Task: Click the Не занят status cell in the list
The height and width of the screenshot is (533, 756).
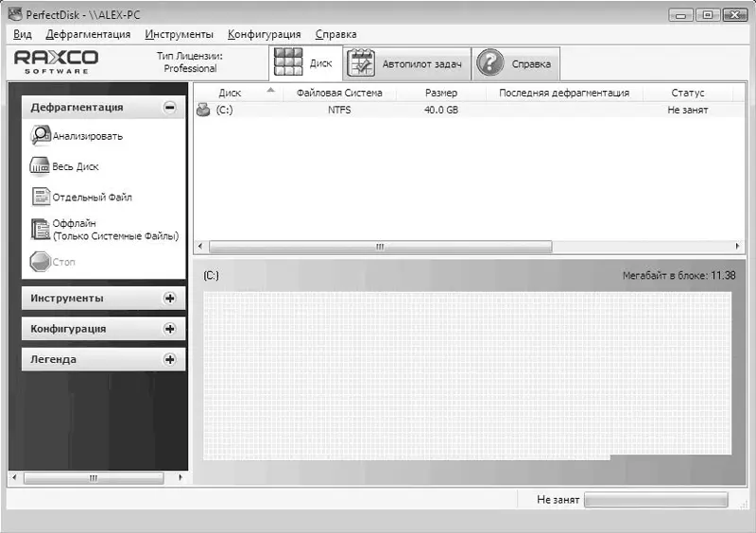Action: click(x=688, y=110)
